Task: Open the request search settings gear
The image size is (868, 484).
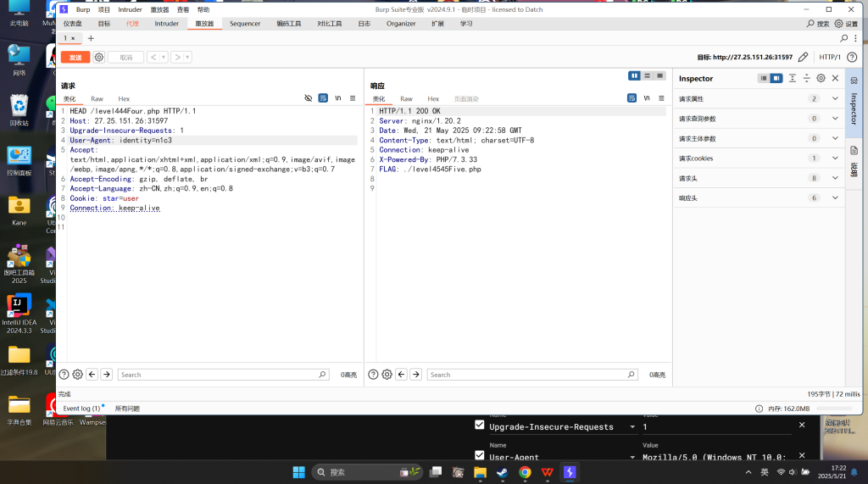Action: [77, 375]
